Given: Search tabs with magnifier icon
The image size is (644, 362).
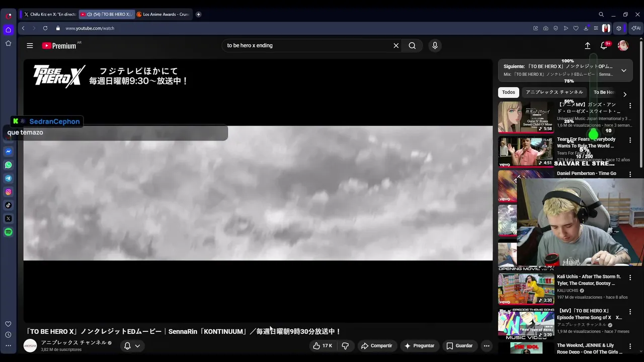Looking at the screenshot, I should point(601,15).
